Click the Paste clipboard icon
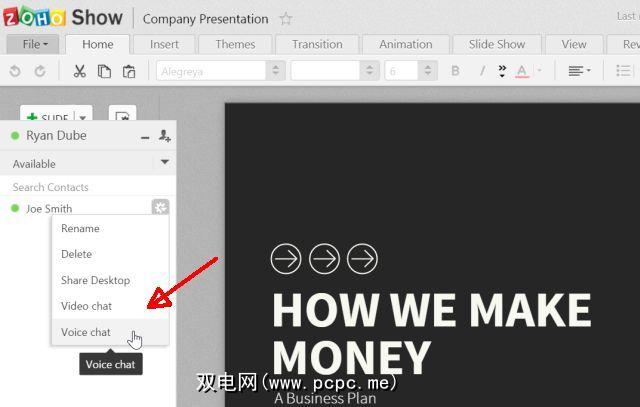Viewport: 640px width, 407px height. click(129, 71)
